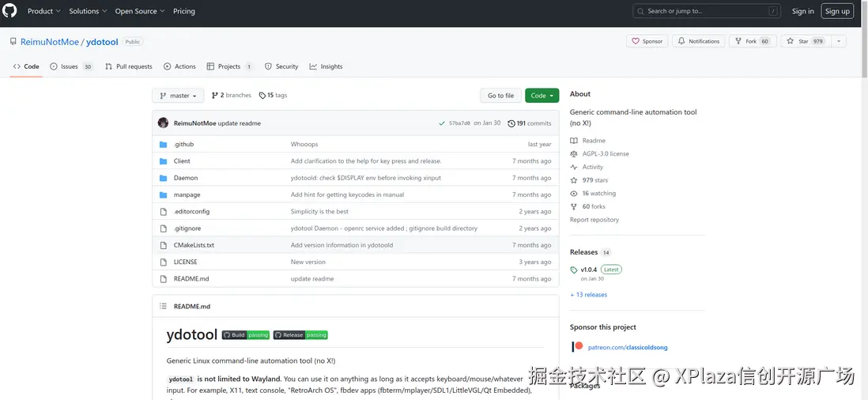Open the + 13 releases link
This screenshot has width=868, height=400.
588,295
